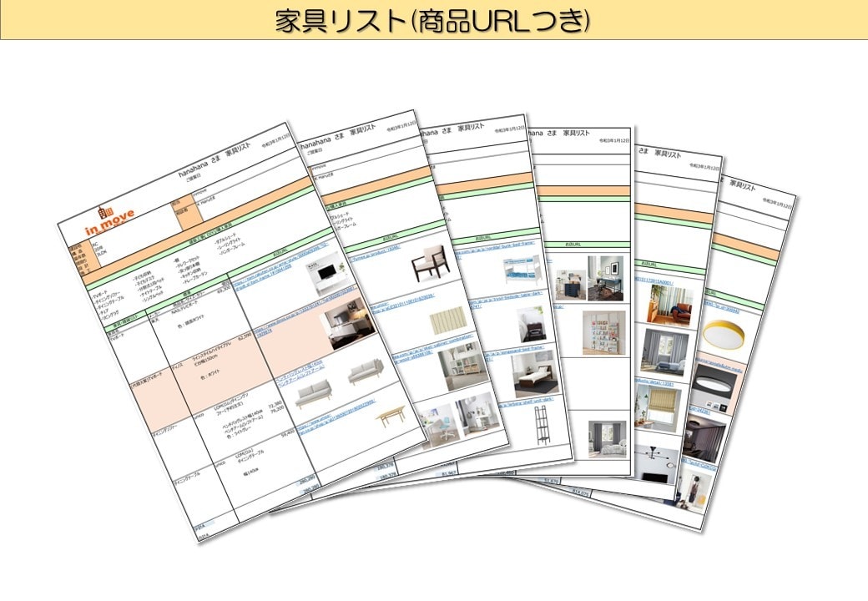The image size is (868, 601).
Task: Click the 'hanahana さま 家具リスト' heading on first sheet
Action: (x=214, y=159)
